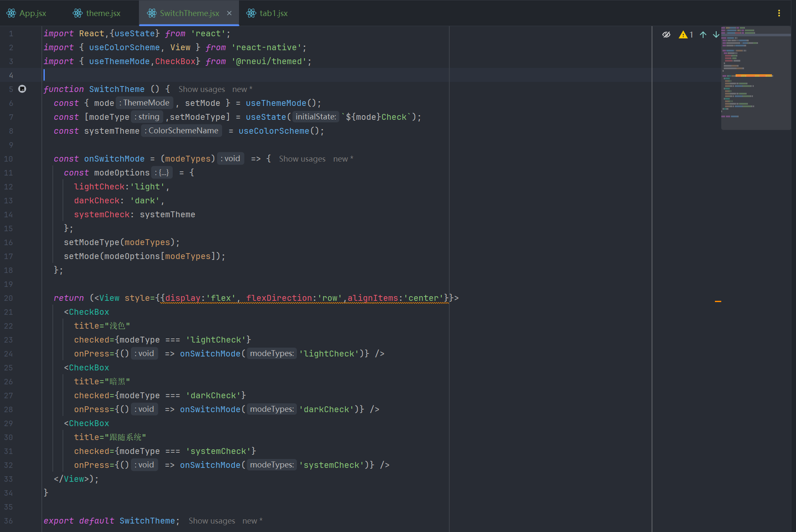Click the modeTypes hint on line 24
The height and width of the screenshot is (532, 796).
[x=272, y=354]
